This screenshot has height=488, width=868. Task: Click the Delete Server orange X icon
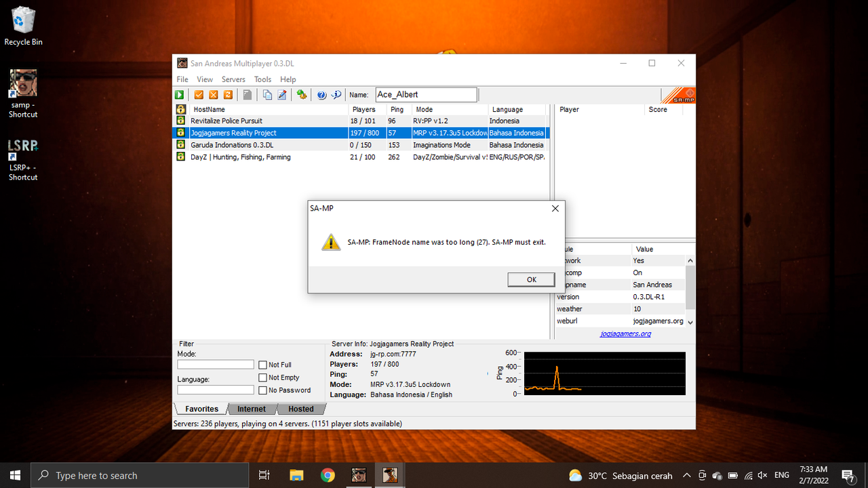click(214, 95)
